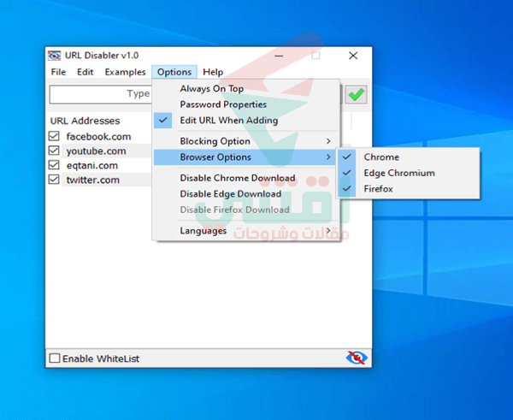Uncheck the facebook.com checkbox

pos(54,136)
